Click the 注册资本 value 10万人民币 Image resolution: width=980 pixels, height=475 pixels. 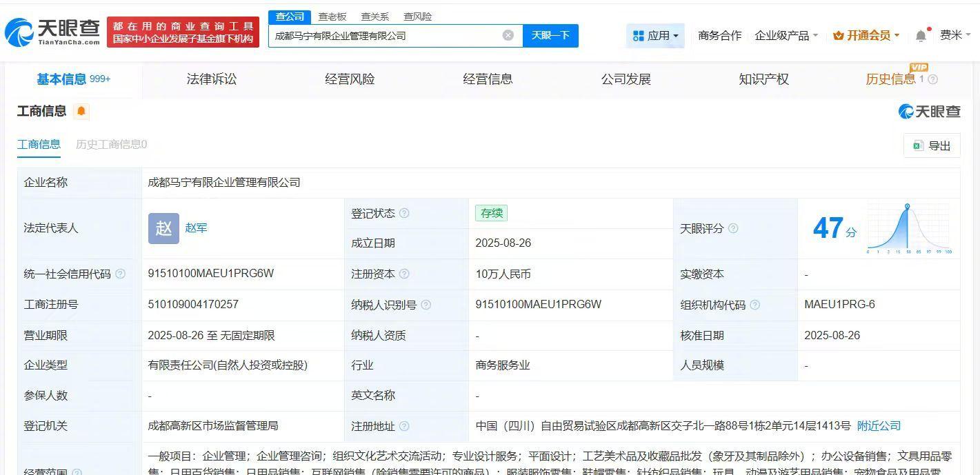pyautogui.click(x=503, y=274)
